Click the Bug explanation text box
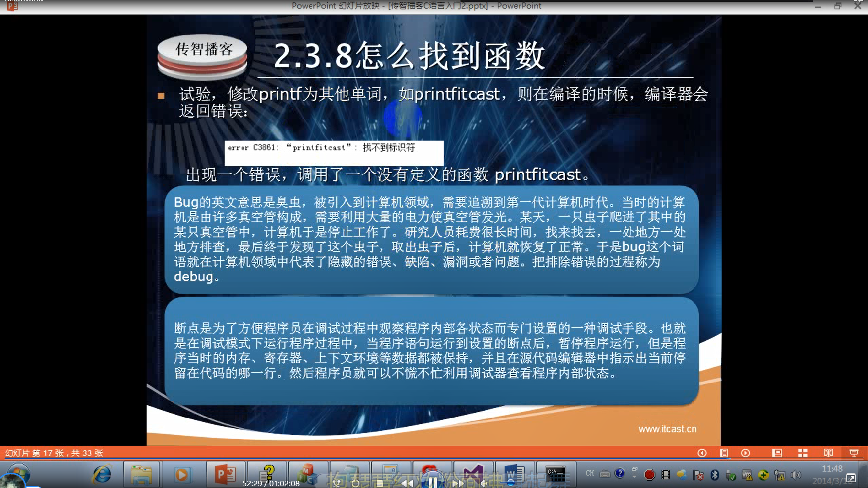This screenshot has height=488, width=868. 431,240
